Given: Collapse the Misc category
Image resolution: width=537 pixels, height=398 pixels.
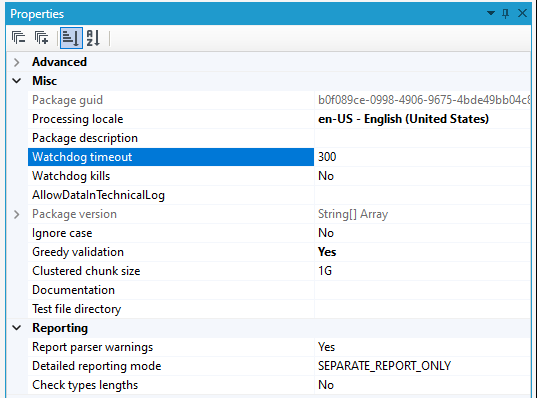Looking at the screenshot, I should tap(16, 81).
